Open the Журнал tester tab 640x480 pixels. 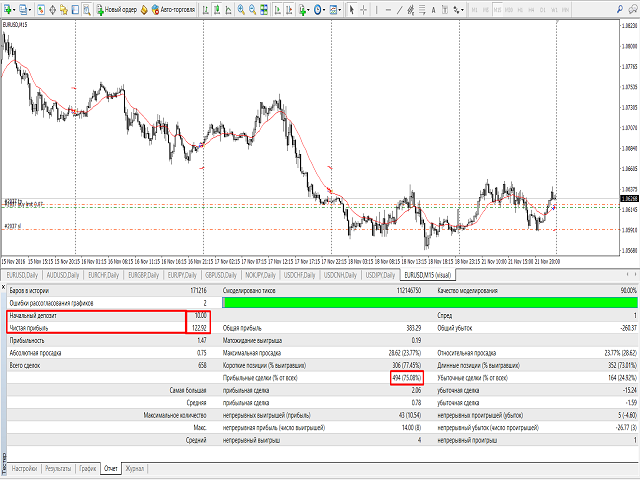coord(135,468)
